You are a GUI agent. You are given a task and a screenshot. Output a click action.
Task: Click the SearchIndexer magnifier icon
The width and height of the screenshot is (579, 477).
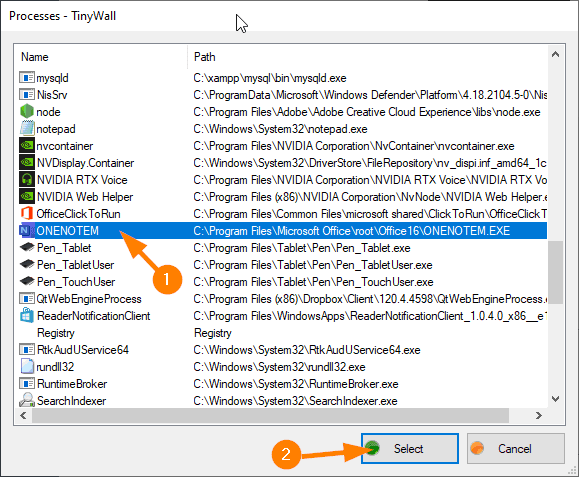tap(27, 400)
